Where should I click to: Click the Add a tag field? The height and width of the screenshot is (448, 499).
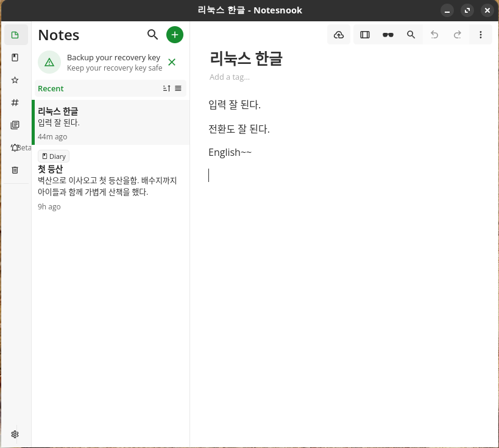(230, 77)
